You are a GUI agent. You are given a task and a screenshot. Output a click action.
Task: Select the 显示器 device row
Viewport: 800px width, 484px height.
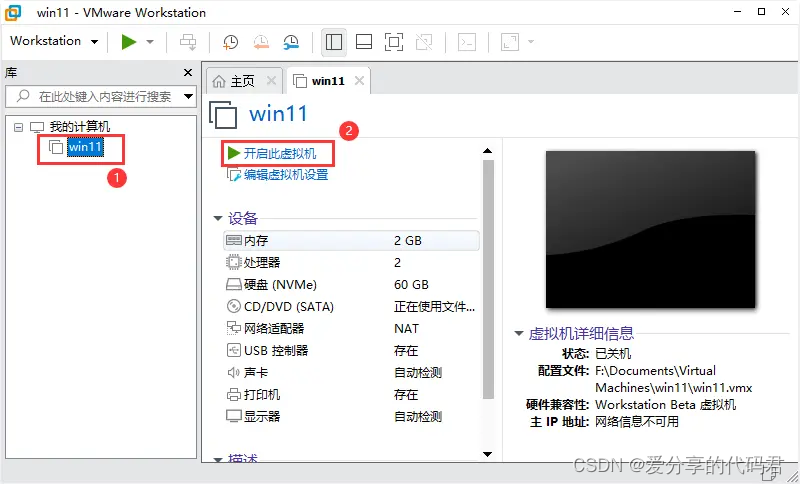(x=351, y=416)
